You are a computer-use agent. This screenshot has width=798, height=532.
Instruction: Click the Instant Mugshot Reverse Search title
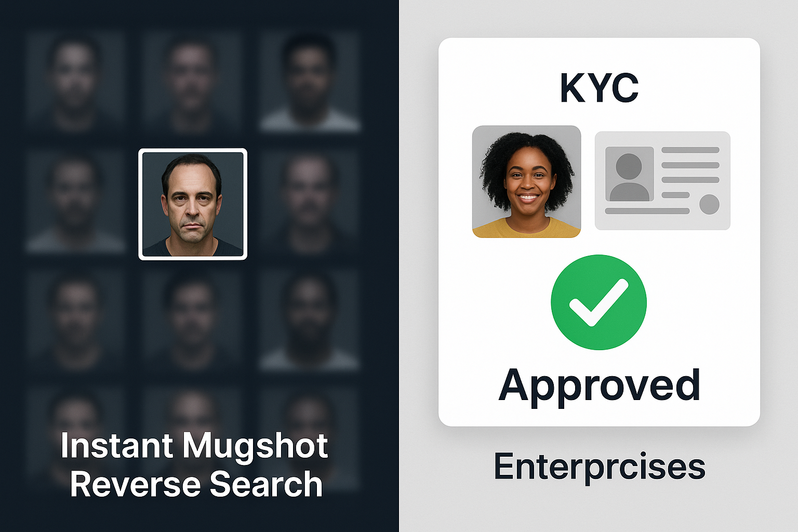195,465
